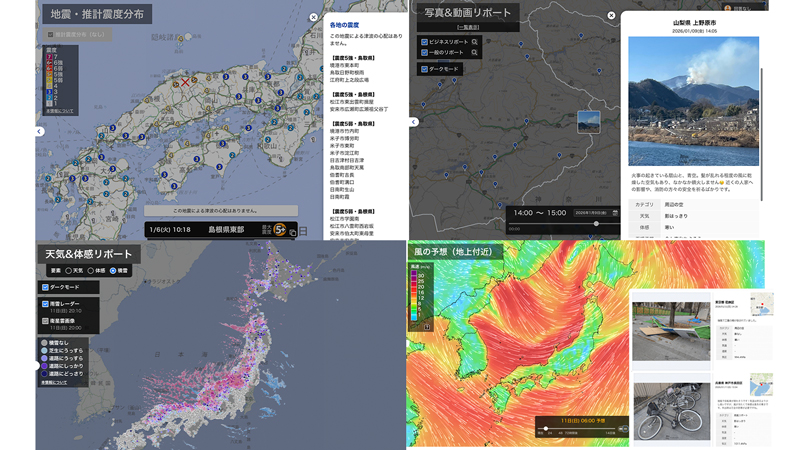Toggle the estimated seismic intensity distribution checkbox
The height and width of the screenshot is (450, 800).
pyautogui.click(x=50, y=35)
